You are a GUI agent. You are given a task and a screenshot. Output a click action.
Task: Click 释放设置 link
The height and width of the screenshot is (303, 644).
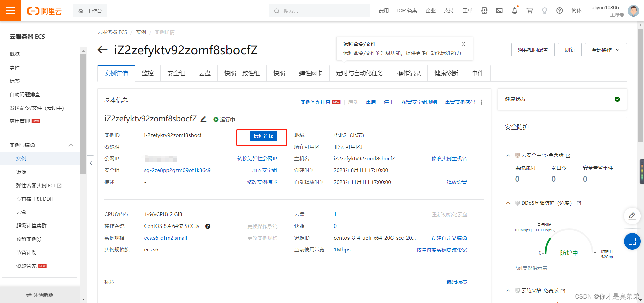click(457, 182)
